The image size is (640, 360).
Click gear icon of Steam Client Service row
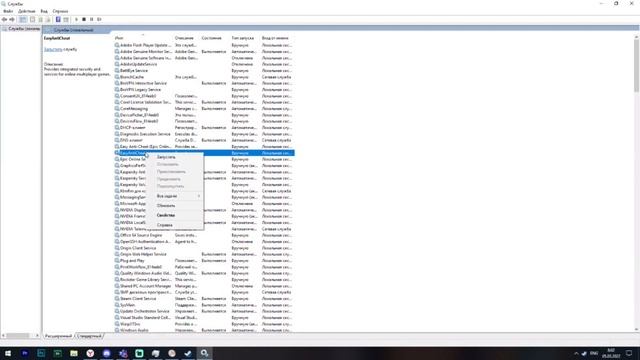[117, 298]
